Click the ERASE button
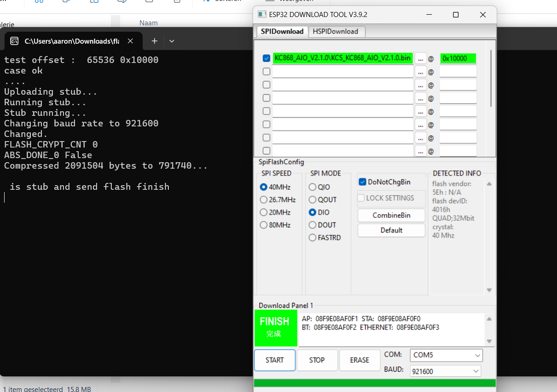557x392 pixels. [x=359, y=360]
